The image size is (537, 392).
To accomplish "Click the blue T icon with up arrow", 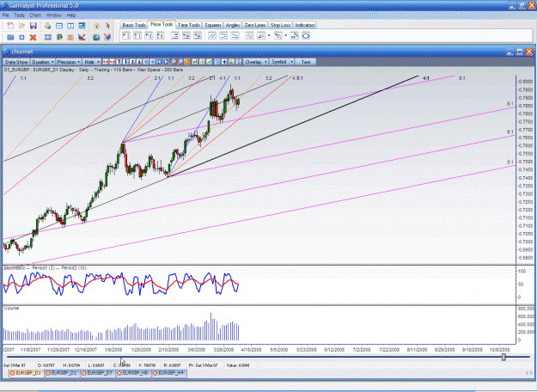I will [x=119, y=62].
